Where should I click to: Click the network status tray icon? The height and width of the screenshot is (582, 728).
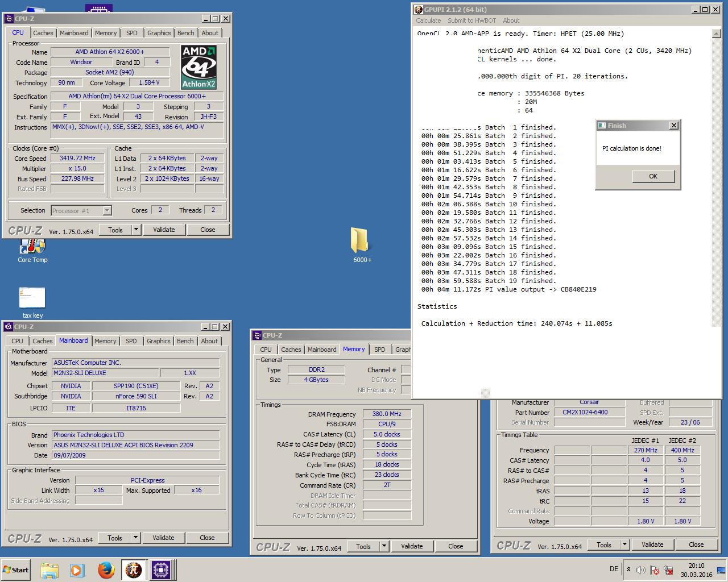(x=667, y=569)
